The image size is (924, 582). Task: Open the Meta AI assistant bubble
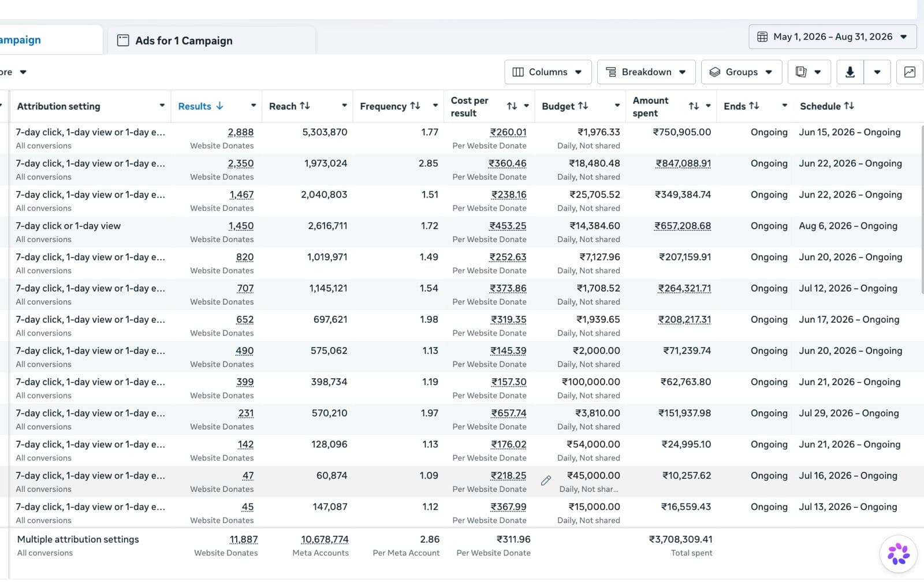899,554
